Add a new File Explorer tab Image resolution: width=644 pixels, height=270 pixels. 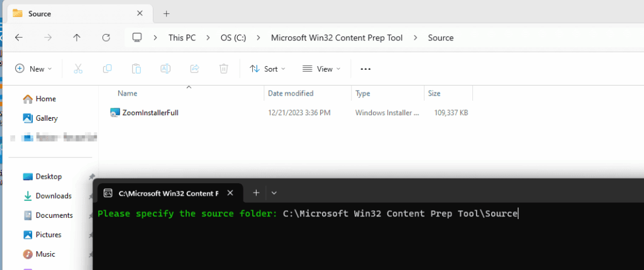click(x=167, y=13)
